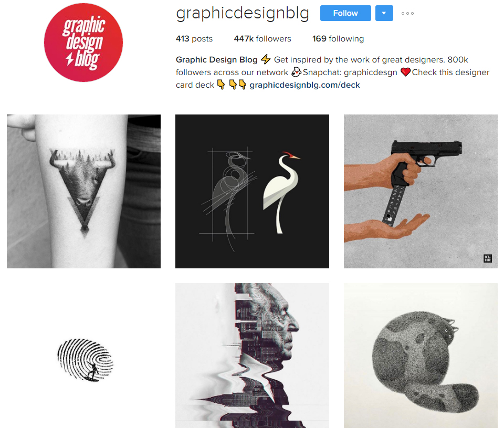Click the first pointing-down hand emoji

(221, 85)
